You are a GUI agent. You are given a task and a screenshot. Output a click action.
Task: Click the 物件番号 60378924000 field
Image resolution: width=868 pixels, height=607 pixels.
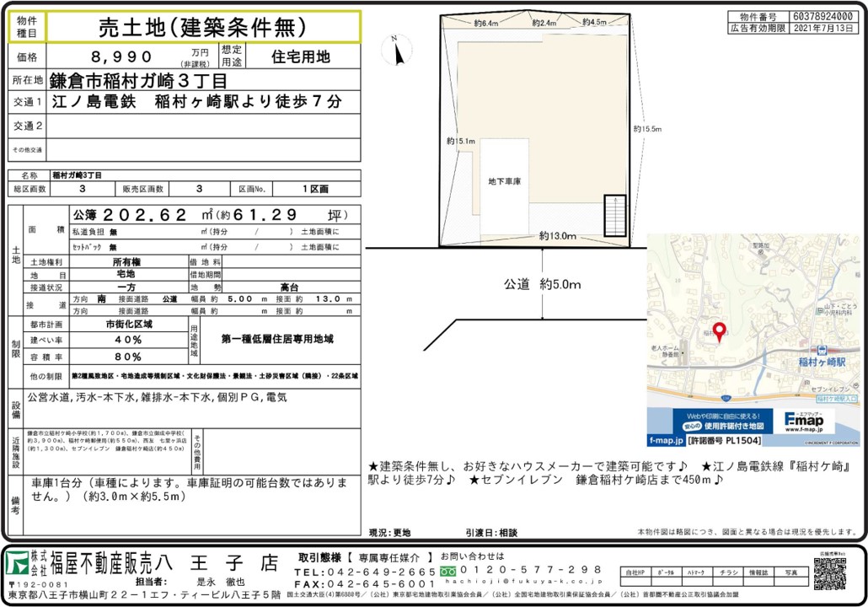point(822,16)
